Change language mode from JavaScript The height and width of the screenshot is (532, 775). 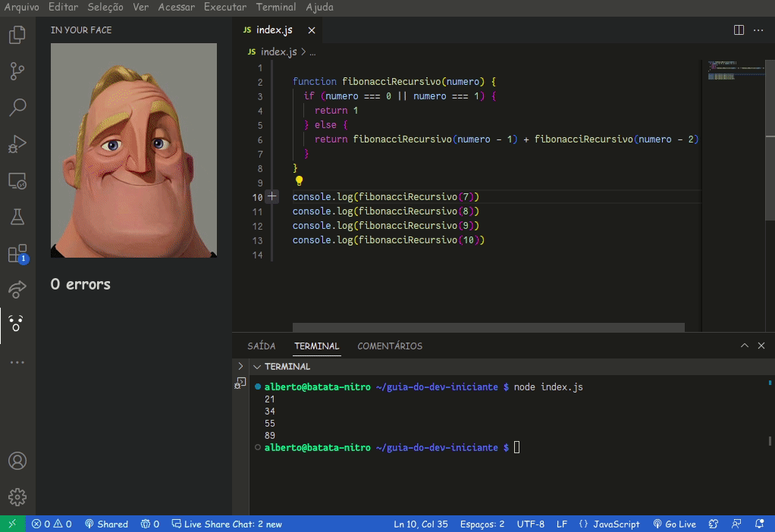609,524
